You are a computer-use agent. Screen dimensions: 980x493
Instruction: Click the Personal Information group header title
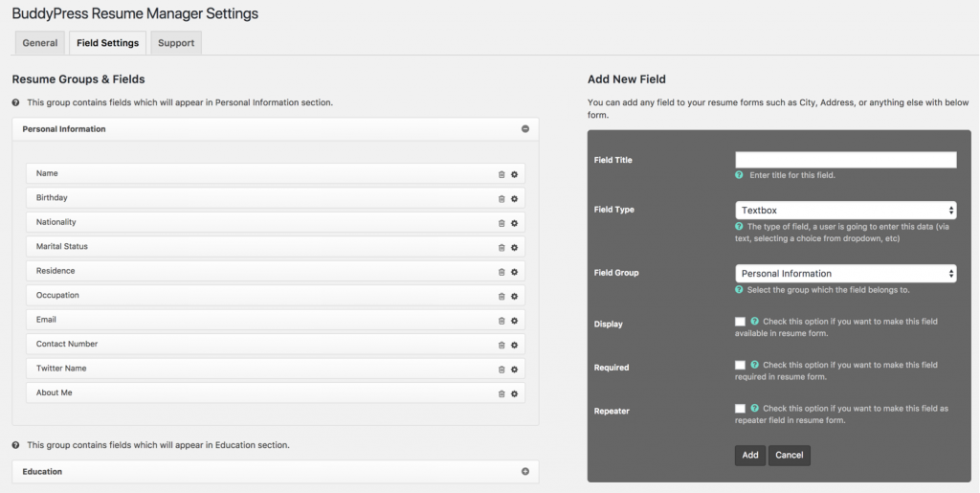[64, 129]
